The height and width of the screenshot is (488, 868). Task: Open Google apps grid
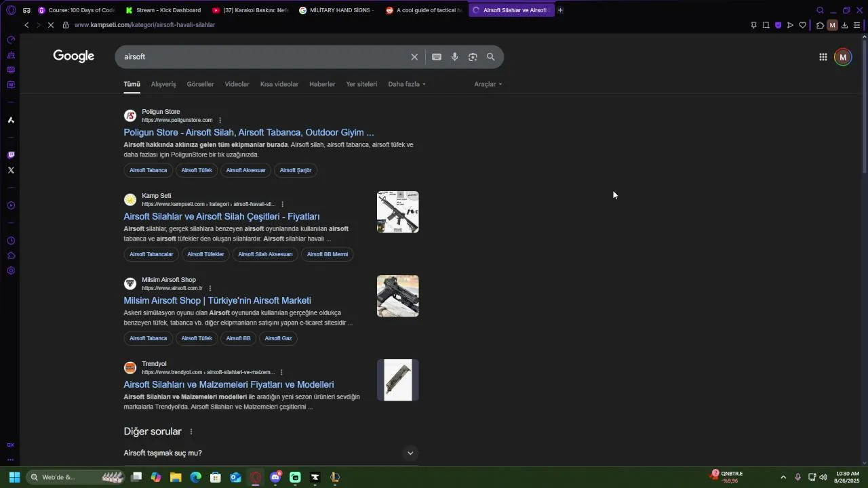coord(823,57)
